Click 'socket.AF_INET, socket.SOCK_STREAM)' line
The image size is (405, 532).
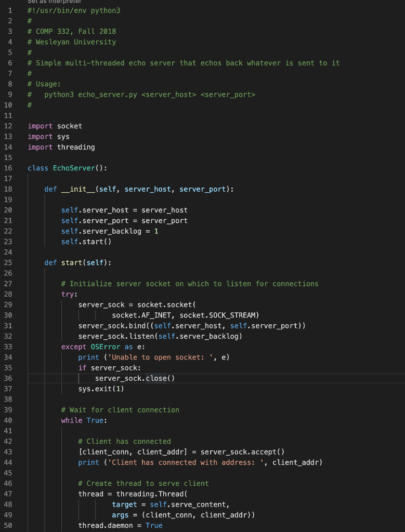pyautogui.click(x=186, y=315)
